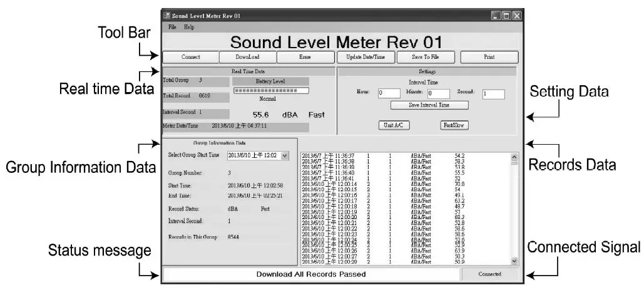
Task: Click the Meter Date/Time value
Action: pos(239,126)
